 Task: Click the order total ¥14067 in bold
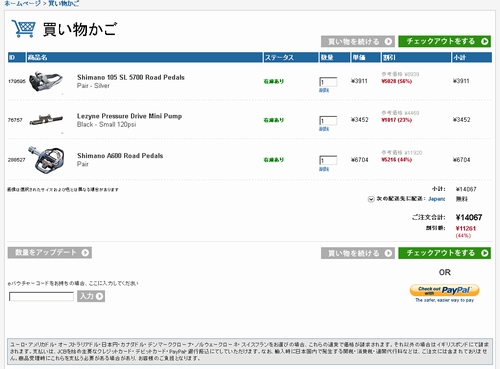pyautogui.click(x=469, y=217)
